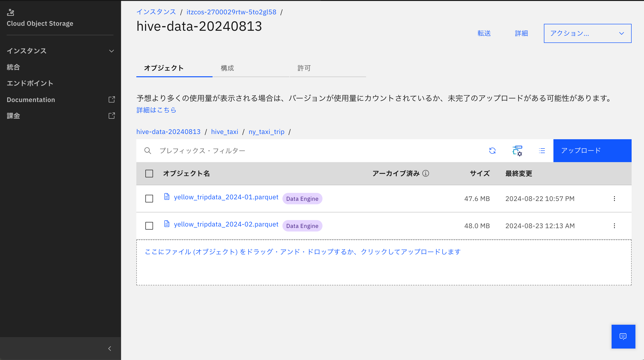
Task: Click the refresh objects icon
Action: pos(492,151)
